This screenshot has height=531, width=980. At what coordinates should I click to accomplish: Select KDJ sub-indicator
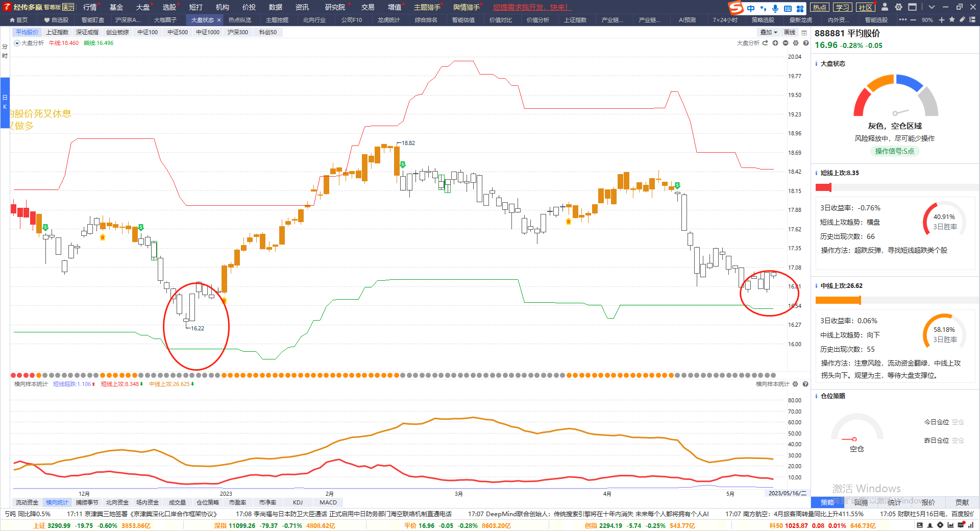(x=298, y=502)
